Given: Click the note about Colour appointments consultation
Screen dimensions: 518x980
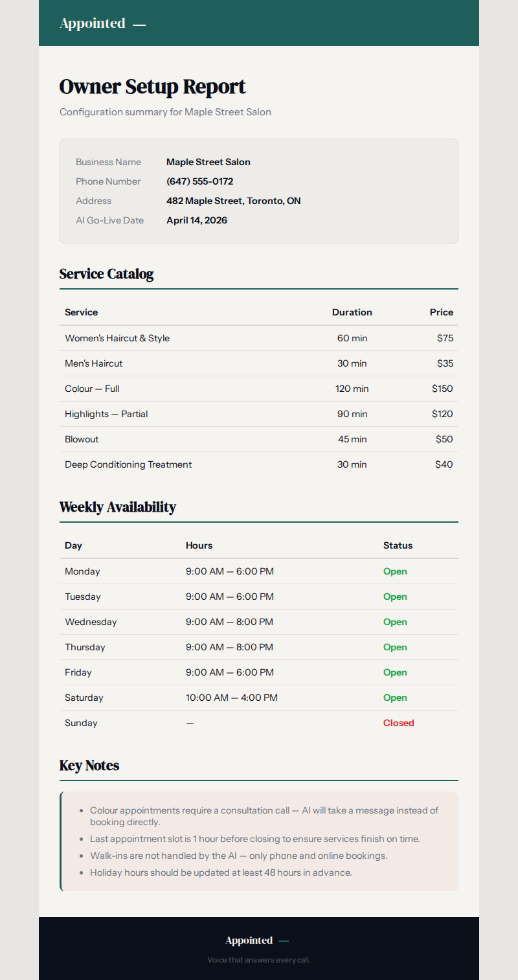Looking at the screenshot, I should [264, 816].
